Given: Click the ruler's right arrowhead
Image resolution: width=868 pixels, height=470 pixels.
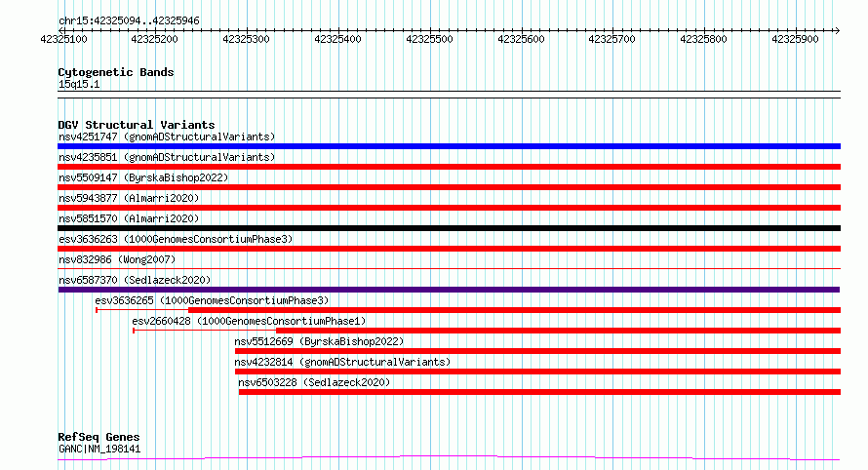Looking at the screenshot, I should 837,30.
